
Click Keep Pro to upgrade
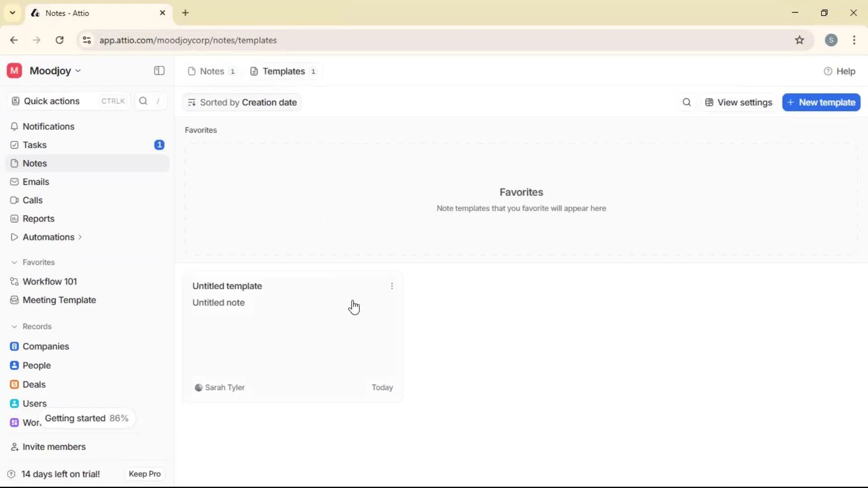point(144,474)
